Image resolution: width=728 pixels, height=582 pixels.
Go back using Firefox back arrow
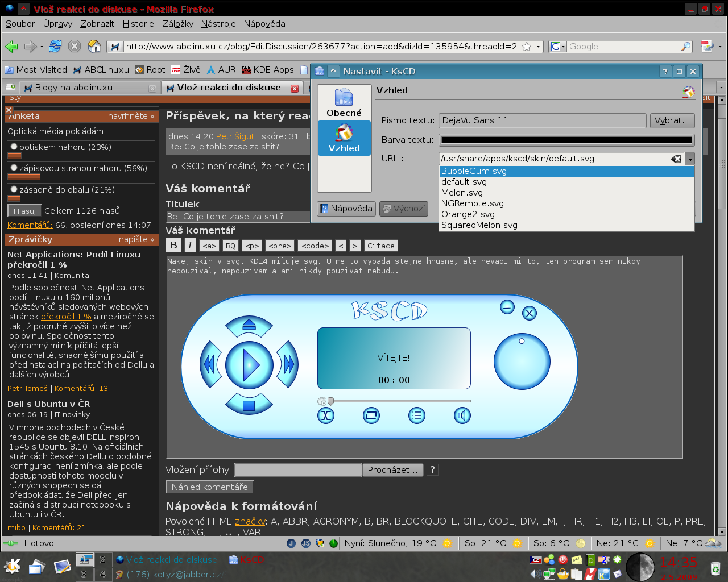pos(11,47)
